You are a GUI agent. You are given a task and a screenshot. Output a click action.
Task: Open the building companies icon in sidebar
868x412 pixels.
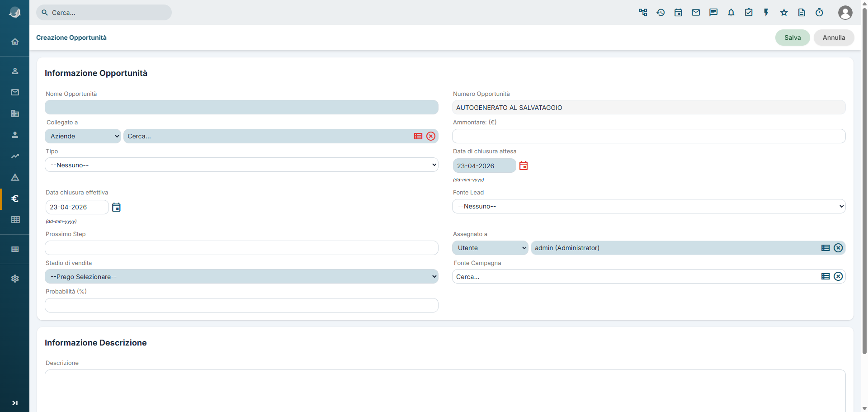(x=15, y=114)
